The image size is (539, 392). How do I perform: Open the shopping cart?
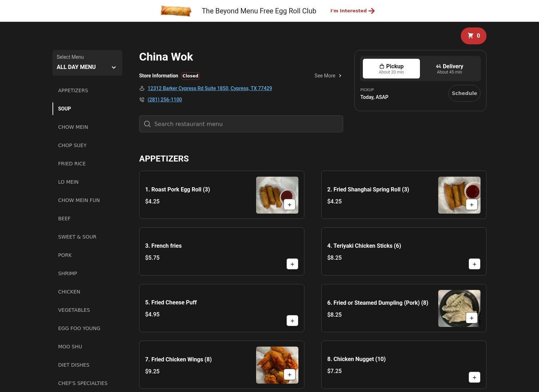coord(473,36)
